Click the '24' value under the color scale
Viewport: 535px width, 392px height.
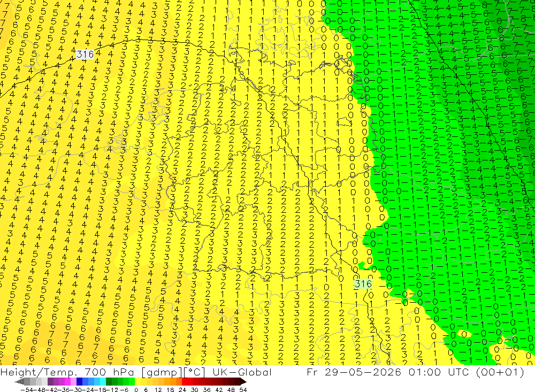coord(182,390)
